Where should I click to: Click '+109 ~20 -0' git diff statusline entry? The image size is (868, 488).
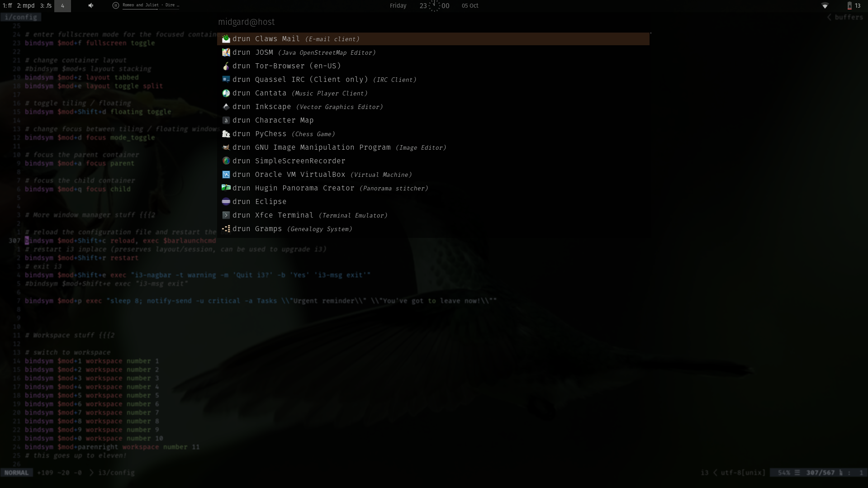(59, 473)
